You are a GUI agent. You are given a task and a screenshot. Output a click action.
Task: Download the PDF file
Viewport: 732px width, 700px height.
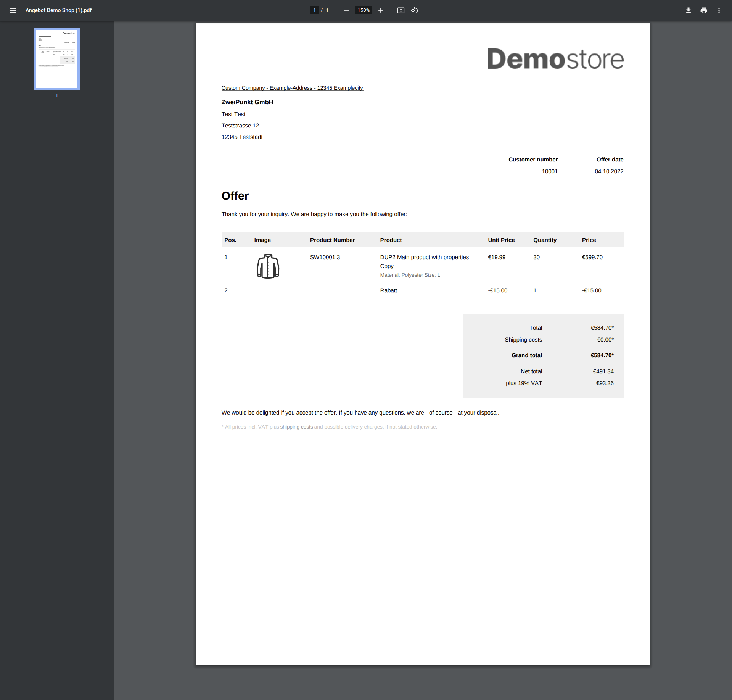tap(689, 10)
